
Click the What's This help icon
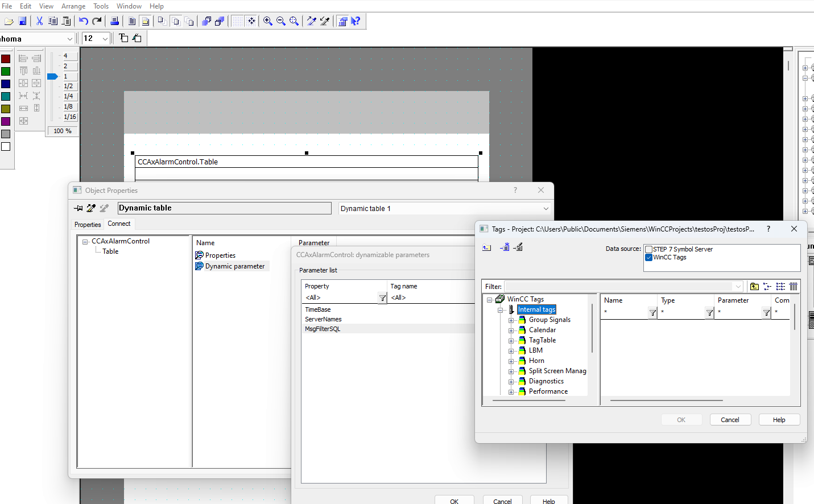pos(356,21)
